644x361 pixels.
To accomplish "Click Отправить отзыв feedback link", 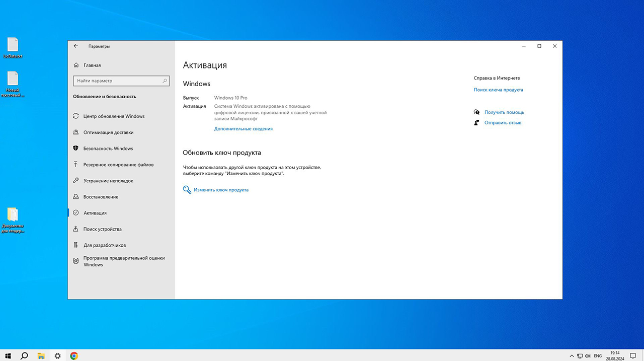I will pyautogui.click(x=503, y=123).
